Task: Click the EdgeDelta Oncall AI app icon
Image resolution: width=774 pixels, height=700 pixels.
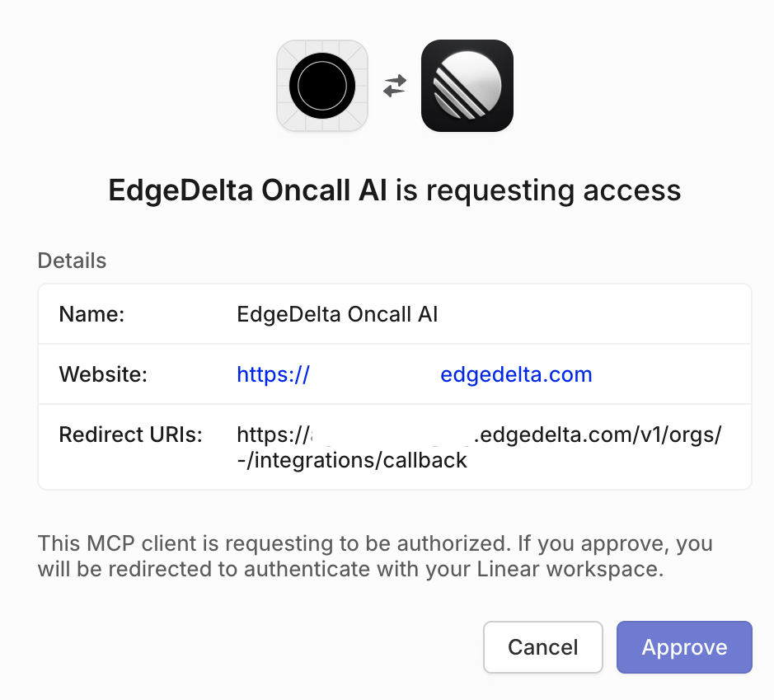Action: pos(322,86)
